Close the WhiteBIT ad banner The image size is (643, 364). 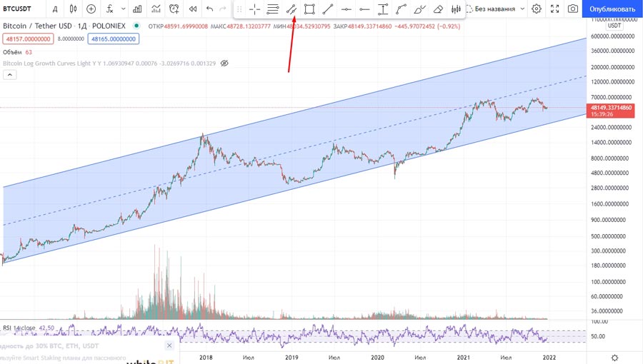point(169,345)
